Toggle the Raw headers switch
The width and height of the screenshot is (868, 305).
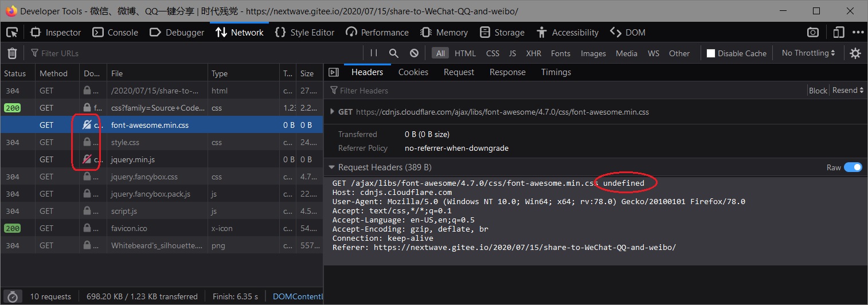coord(853,167)
